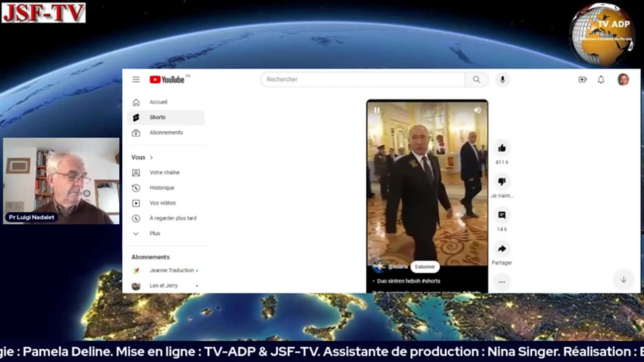Image resolution: width=644 pixels, height=362 pixels.
Task: Select Shorts in the sidebar
Action: click(166, 117)
